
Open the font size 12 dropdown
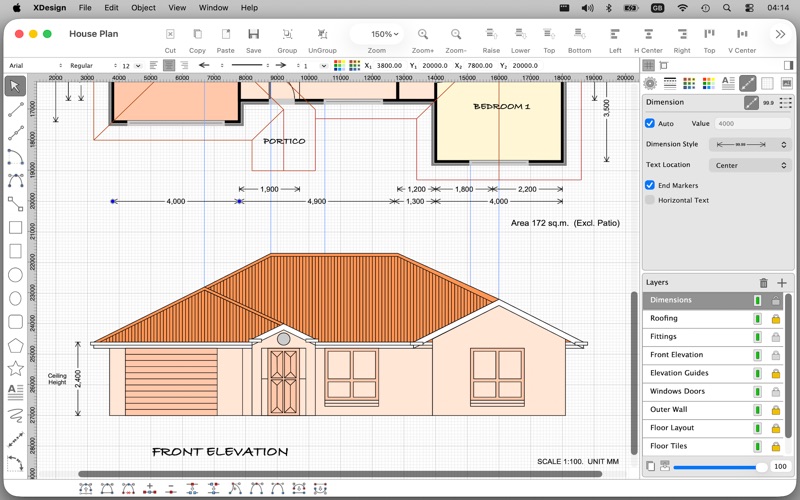(x=131, y=66)
